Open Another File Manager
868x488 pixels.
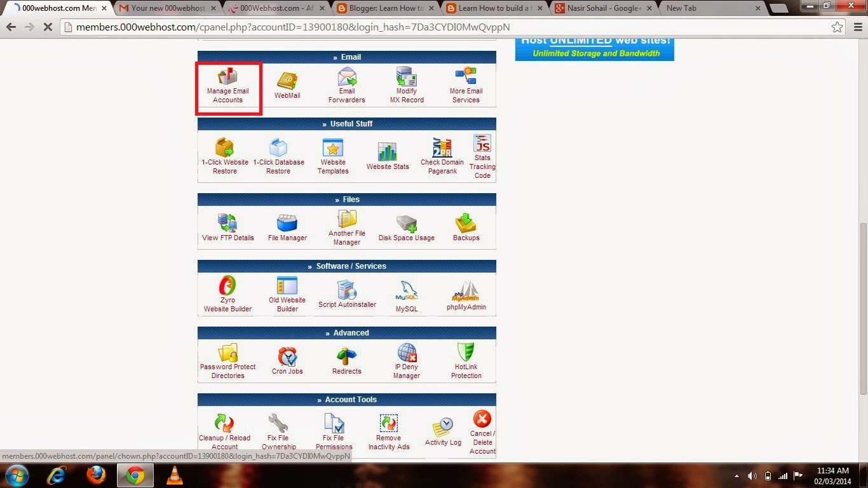click(347, 227)
